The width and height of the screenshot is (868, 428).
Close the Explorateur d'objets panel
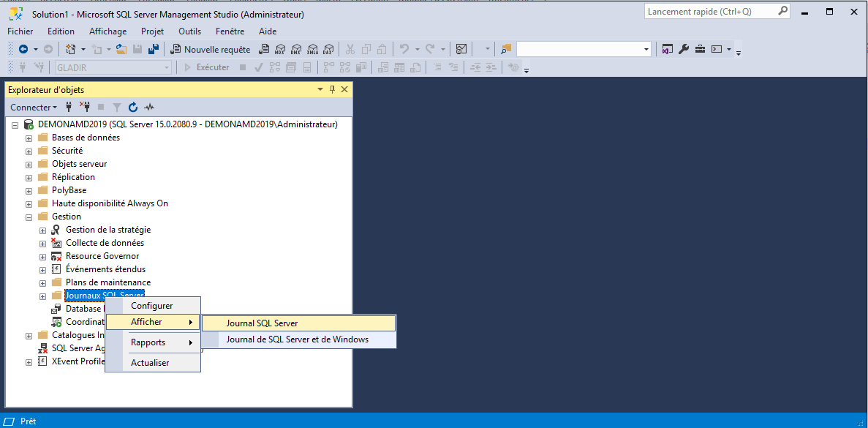tap(344, 89)
